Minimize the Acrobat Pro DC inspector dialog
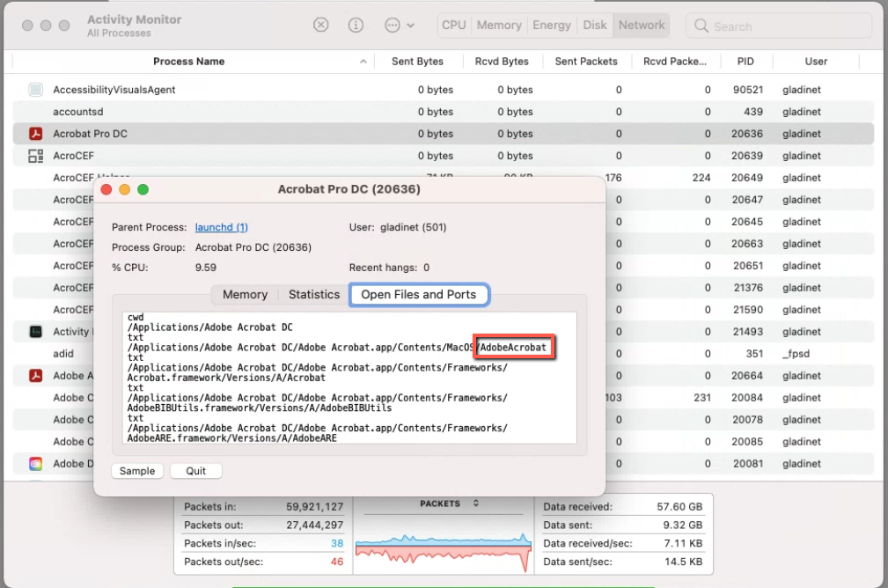 click(x=125, y=189)
